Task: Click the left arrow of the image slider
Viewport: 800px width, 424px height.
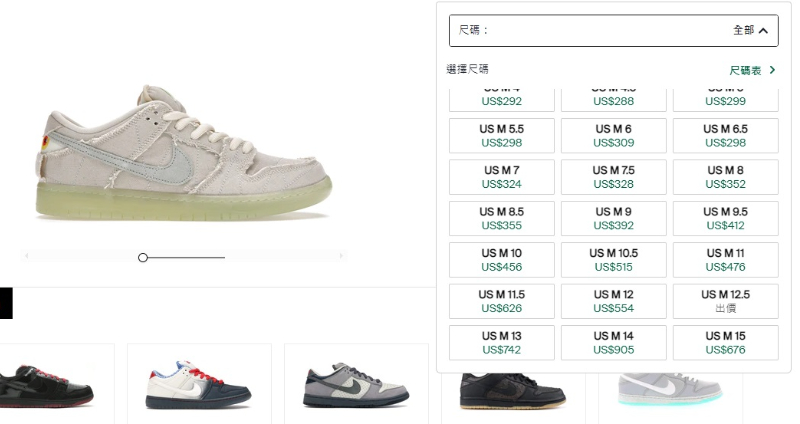Action: click(x=27, y=256)
